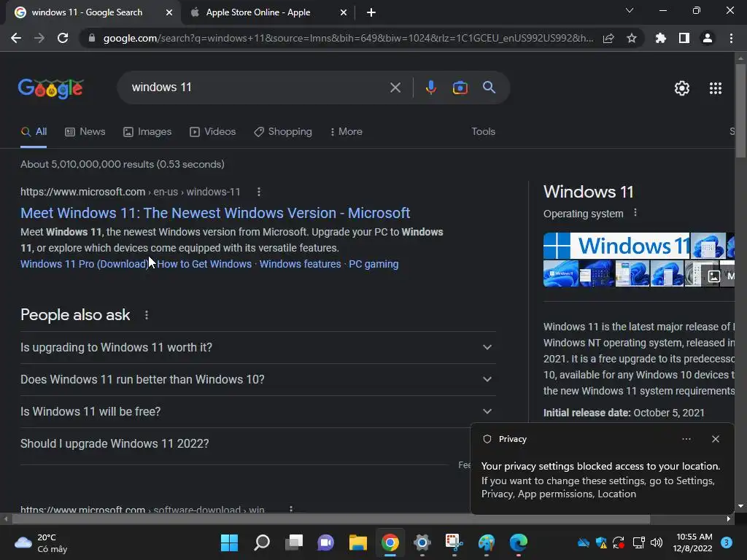
Task: Click the forward navigation arrow
Action: click(x=39, y=38)
